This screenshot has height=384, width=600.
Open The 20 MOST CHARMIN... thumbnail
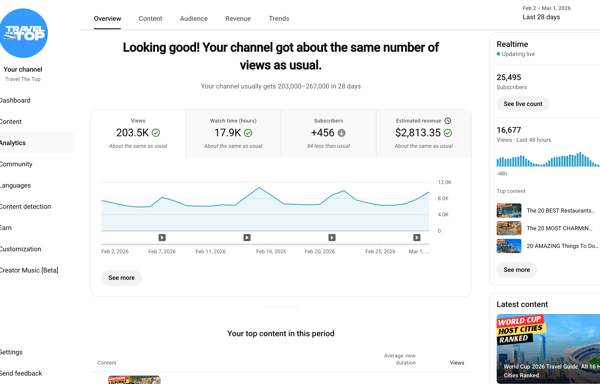point(509,228)
